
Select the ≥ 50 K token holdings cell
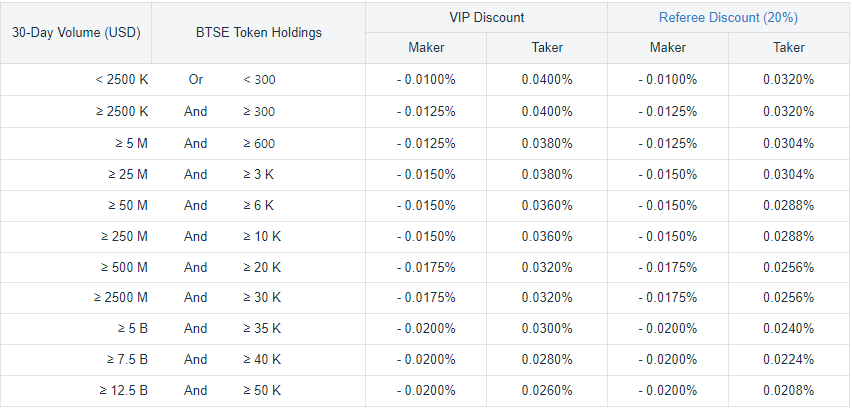[x=262, y=390]
